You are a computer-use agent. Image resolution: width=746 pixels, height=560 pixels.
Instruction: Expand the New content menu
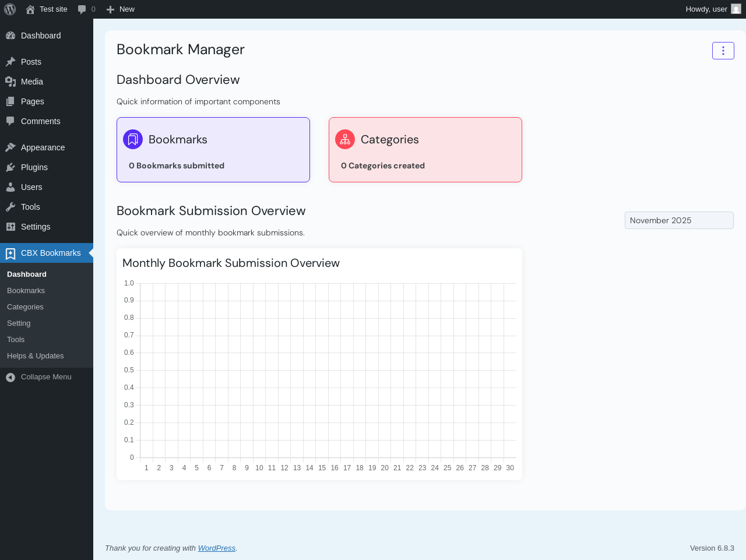(121, 9)
